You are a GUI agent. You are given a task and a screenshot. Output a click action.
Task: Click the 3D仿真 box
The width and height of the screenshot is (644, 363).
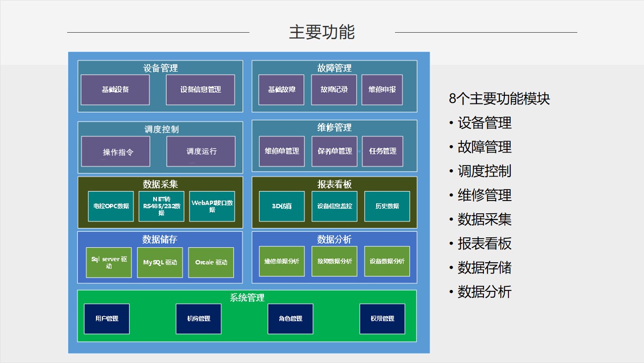pyautogui.click(x=282, y=206)
